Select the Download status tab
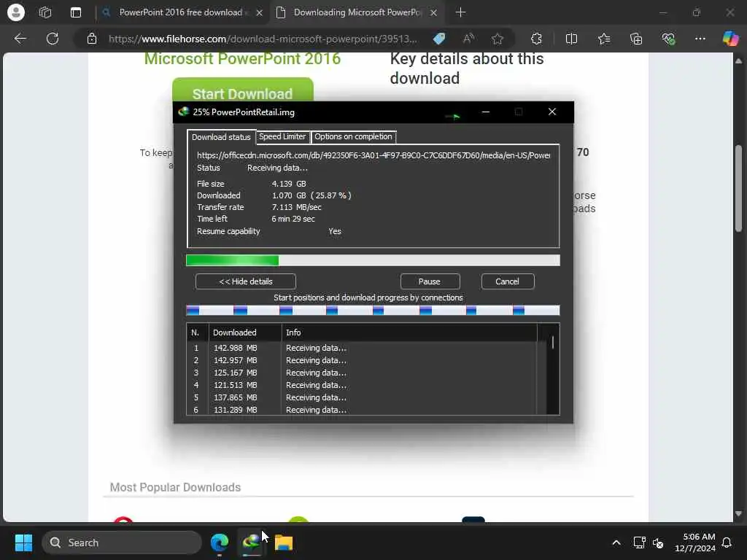 221,137
